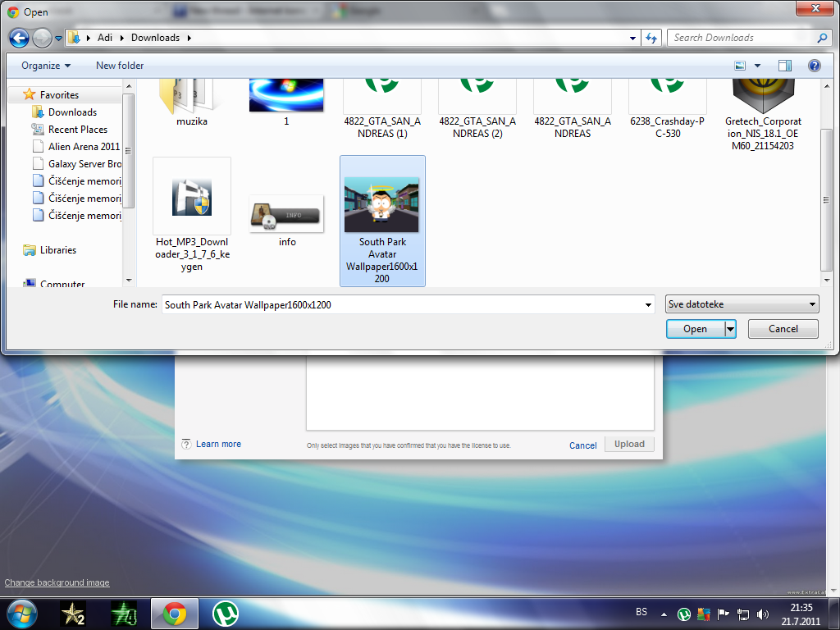
Task: Open the help question mark icon
Action: [x=814, y=66]
